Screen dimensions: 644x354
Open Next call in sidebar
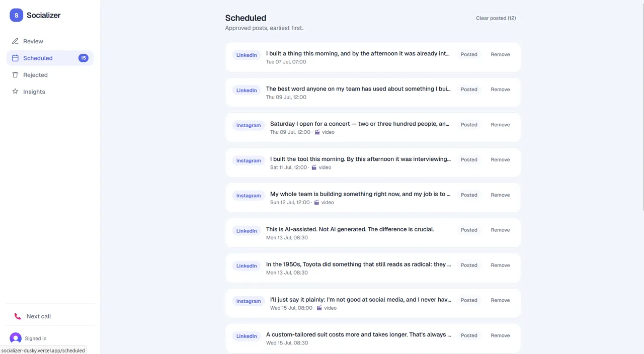pos(50,316)
